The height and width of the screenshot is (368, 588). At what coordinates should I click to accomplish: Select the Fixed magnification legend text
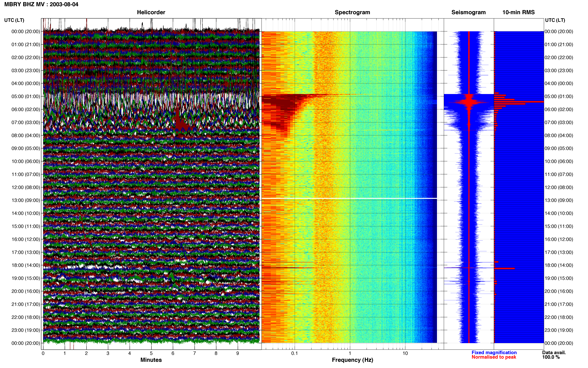494,352
